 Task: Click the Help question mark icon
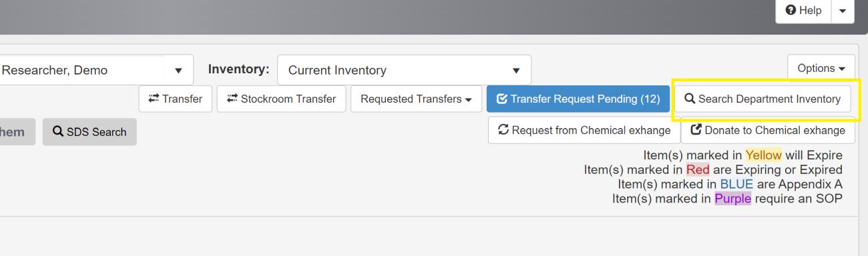pos(791,11)
